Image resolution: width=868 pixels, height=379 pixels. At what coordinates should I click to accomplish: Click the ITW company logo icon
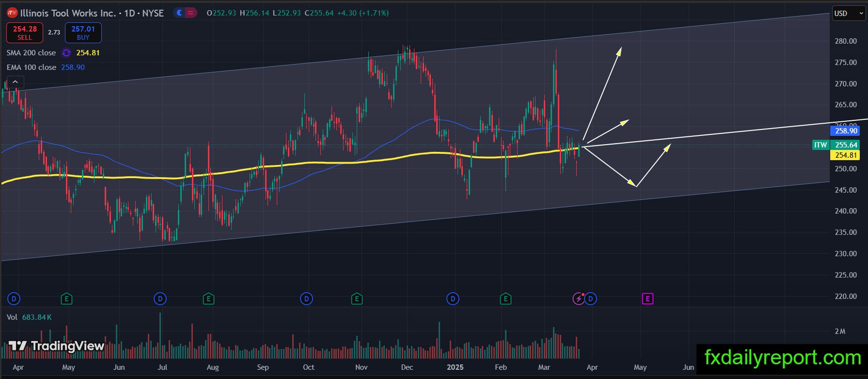[12, 13]
